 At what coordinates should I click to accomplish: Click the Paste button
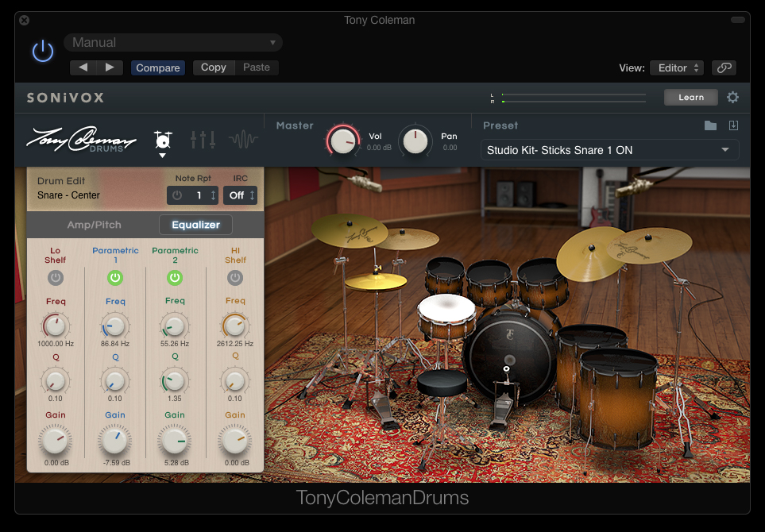click(x=257, y=67)
